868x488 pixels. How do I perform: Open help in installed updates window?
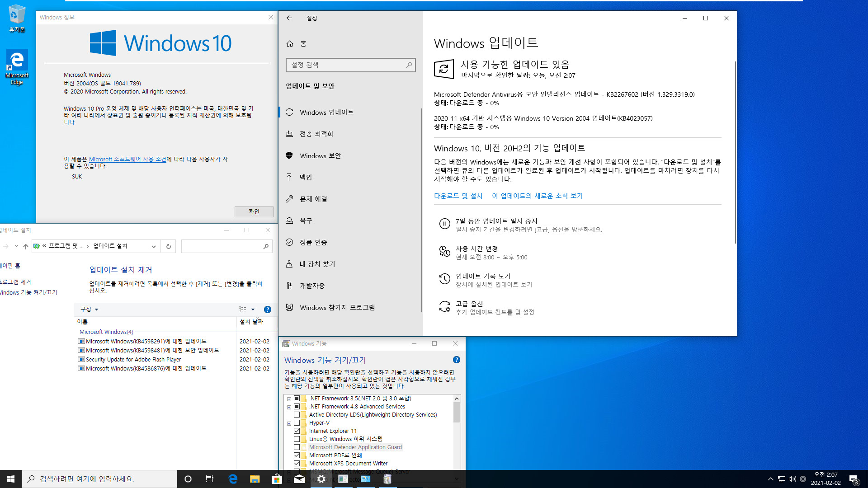267,310
